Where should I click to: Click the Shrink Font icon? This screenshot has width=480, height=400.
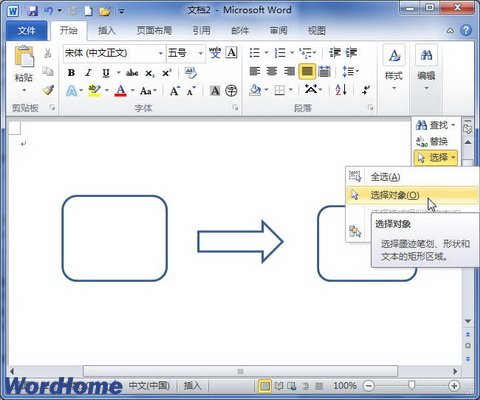191,91
